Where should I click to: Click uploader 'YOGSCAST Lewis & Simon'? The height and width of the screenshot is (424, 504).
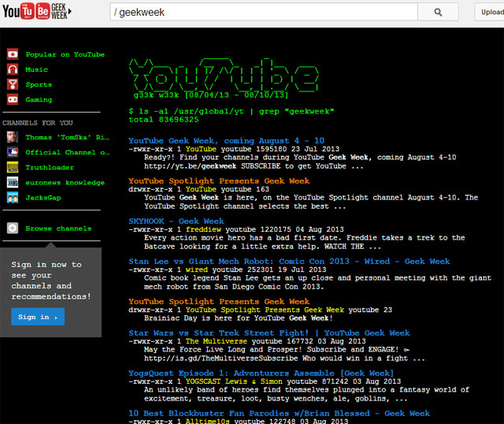234,381
